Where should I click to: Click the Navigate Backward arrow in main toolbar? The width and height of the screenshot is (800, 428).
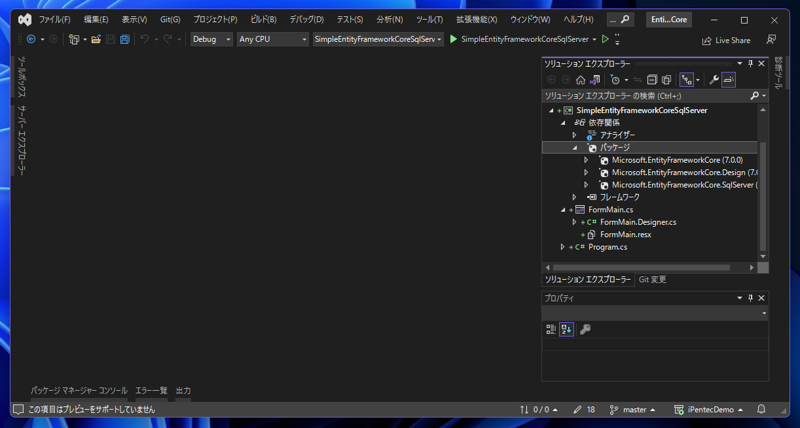click(x=31, y=39)
